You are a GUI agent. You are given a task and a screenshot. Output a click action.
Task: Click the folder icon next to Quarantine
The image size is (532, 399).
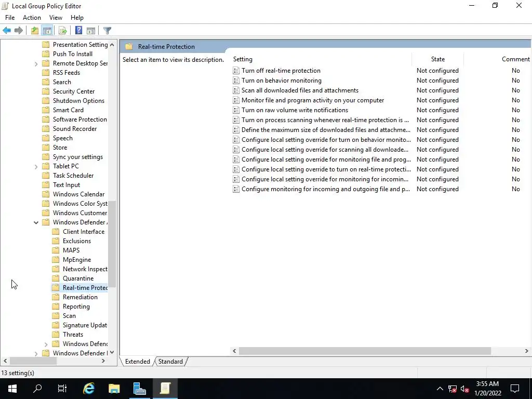click(56, 278)
